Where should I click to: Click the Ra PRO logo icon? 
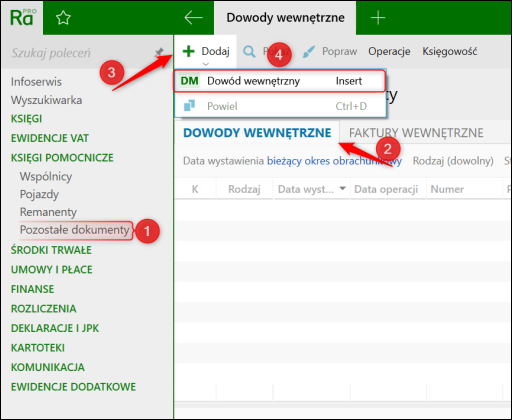click(22, 18)
